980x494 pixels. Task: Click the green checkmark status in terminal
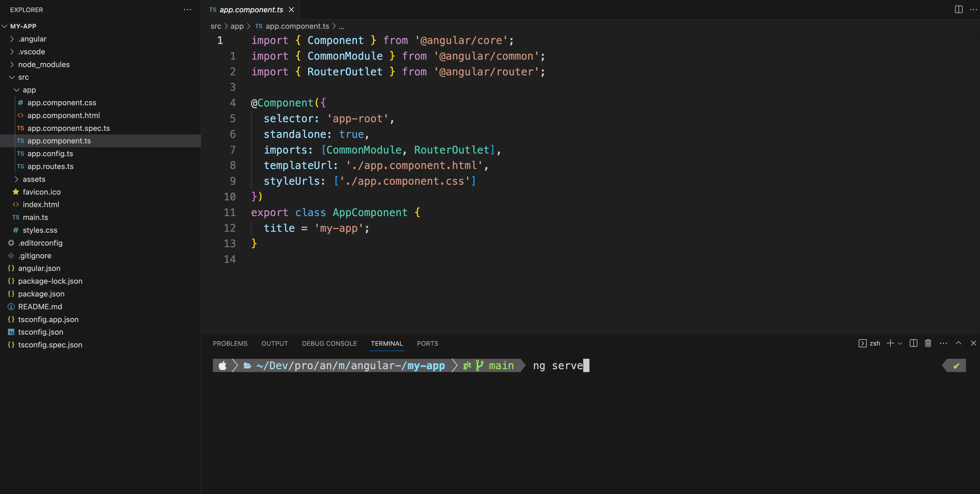click(956, 366)
